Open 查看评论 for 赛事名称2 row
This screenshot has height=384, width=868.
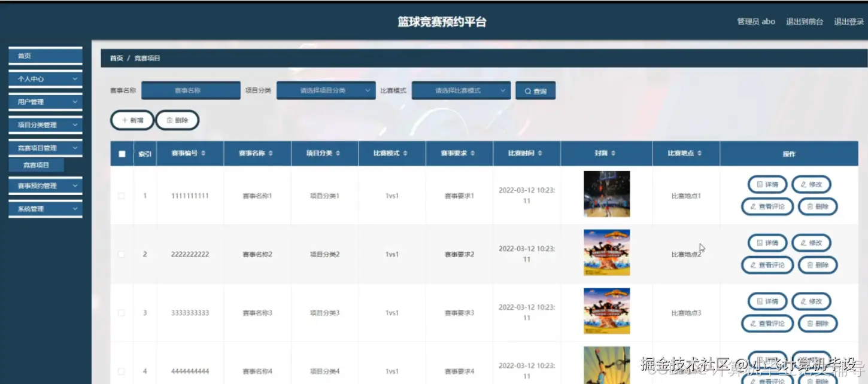(x=767, y=265)
